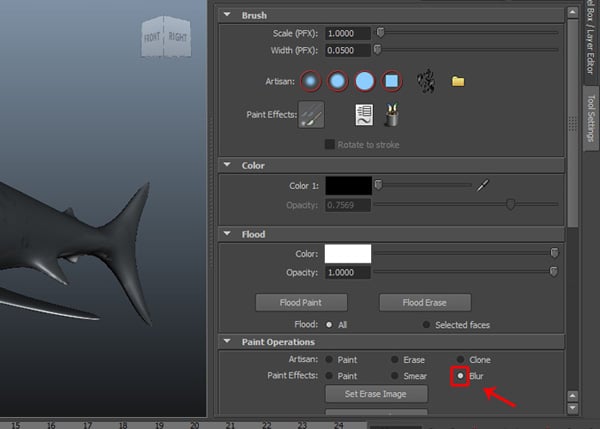Click the Flood Color slider handle
Viewport: 600px width, 429px height.
[554, 253]
